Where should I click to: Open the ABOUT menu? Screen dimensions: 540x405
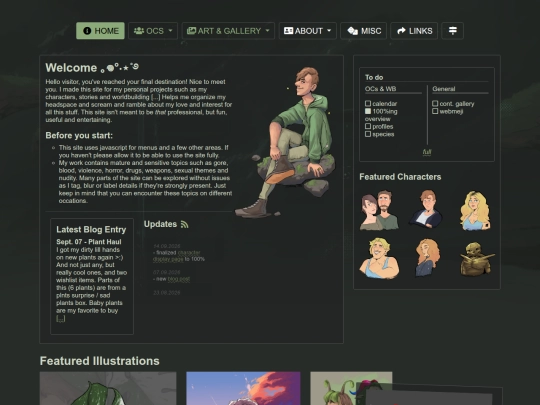[308, 31]
